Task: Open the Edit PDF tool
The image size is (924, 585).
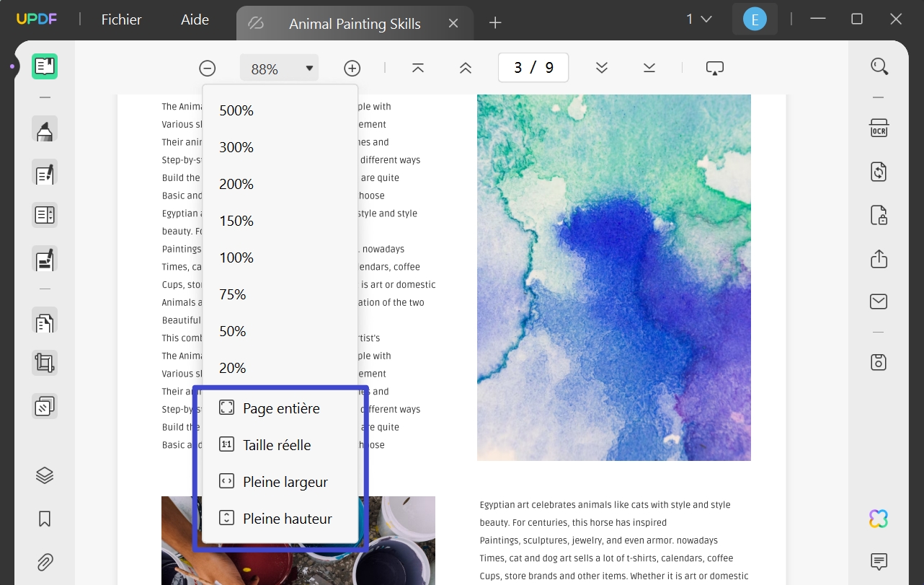Action: (x=45, y=173)
